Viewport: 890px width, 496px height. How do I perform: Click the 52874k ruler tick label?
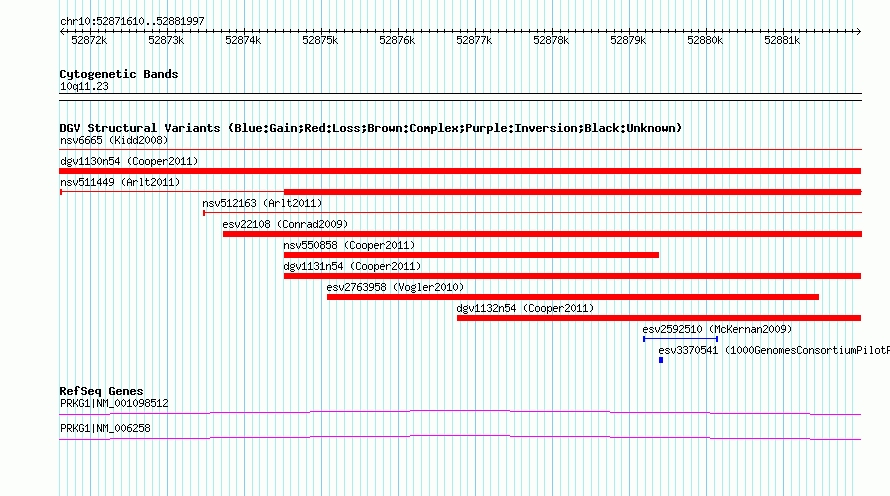[243, 40]
